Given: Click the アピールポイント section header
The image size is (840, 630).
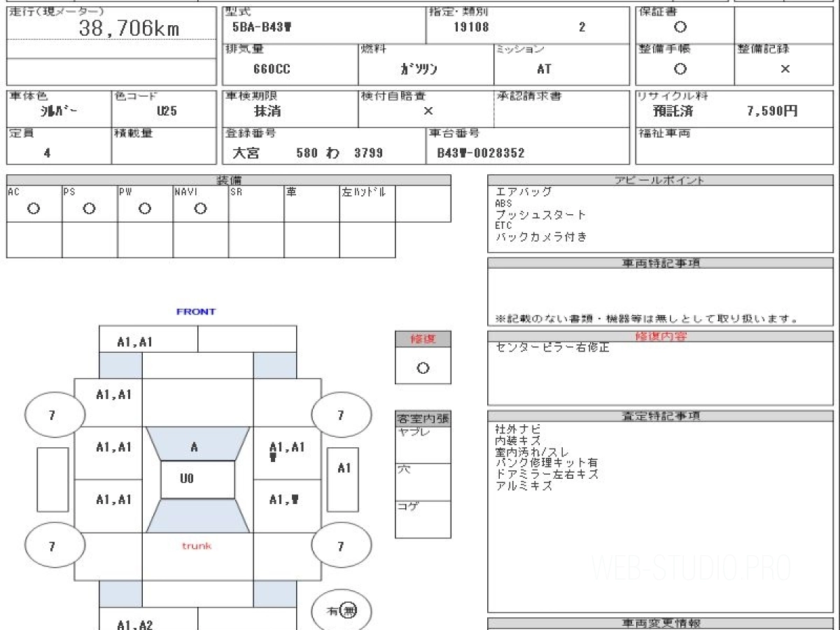Looking at the screenshot, I should [659, 180].
